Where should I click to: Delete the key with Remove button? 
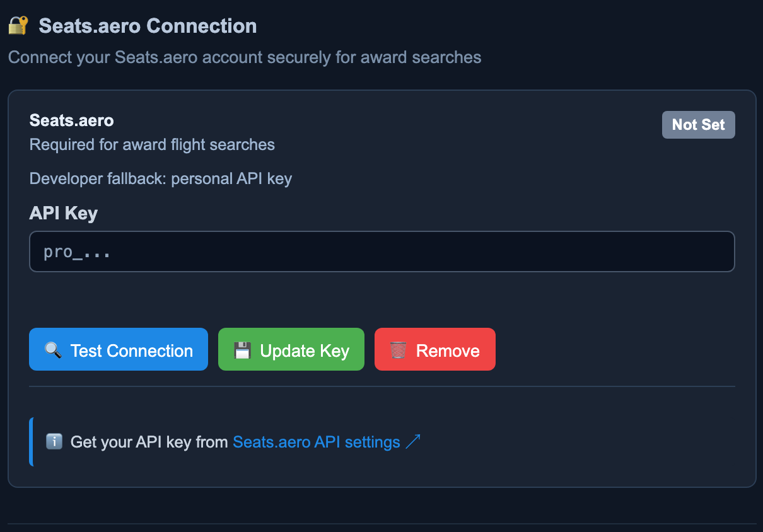point(435,349)
